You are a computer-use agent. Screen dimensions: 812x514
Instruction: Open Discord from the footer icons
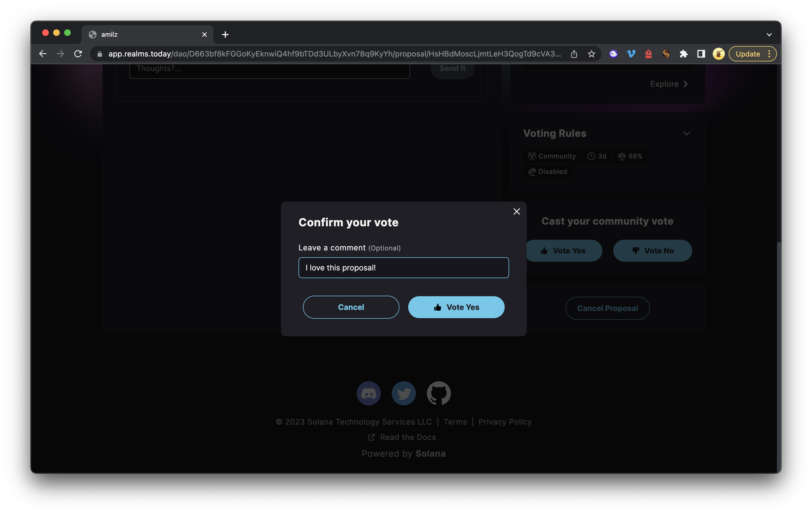pyautogui.click(x=368, y=393)
